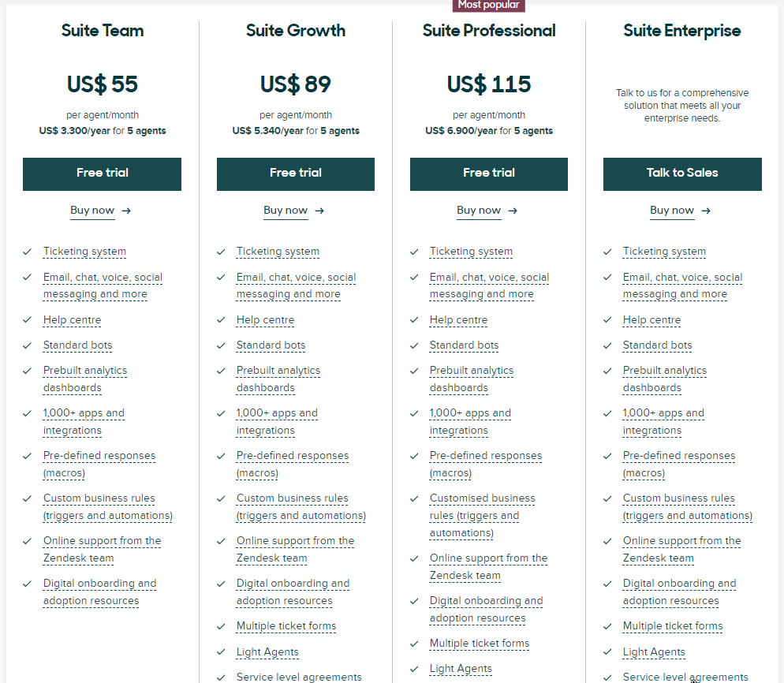
Task: Open the Buy now link for Suite Enterprise
Action: pyautogui.click(x=672, y=211)
